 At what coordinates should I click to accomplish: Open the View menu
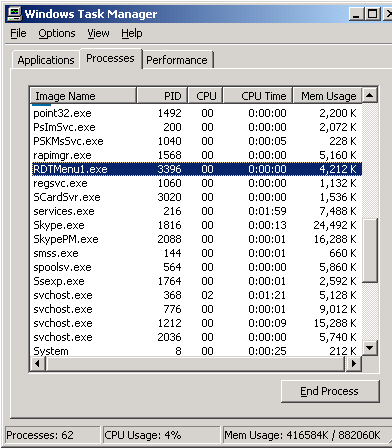pyautogui.click(x=98, y=33)
